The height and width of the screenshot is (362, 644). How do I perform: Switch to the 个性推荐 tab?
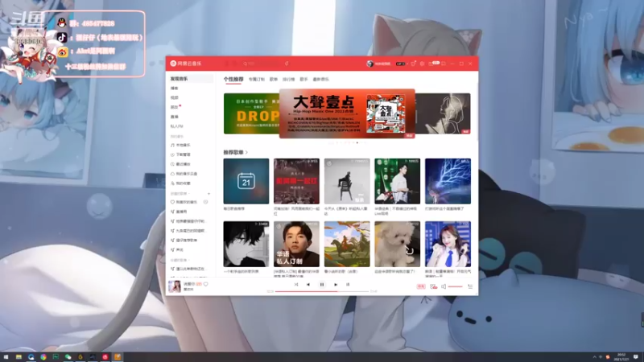[233, 79]
